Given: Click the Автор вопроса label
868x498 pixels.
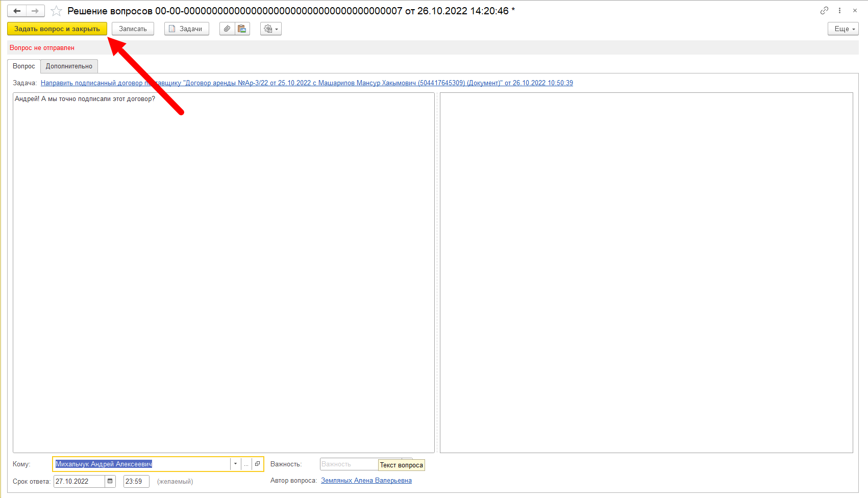Looking at the screenshot, I should point(293,480).
